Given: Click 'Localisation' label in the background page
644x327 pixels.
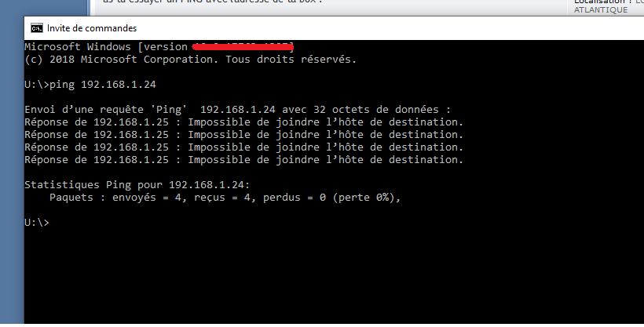Looking at the screenshot, I should pyautogui.click(x=601, y=2).
